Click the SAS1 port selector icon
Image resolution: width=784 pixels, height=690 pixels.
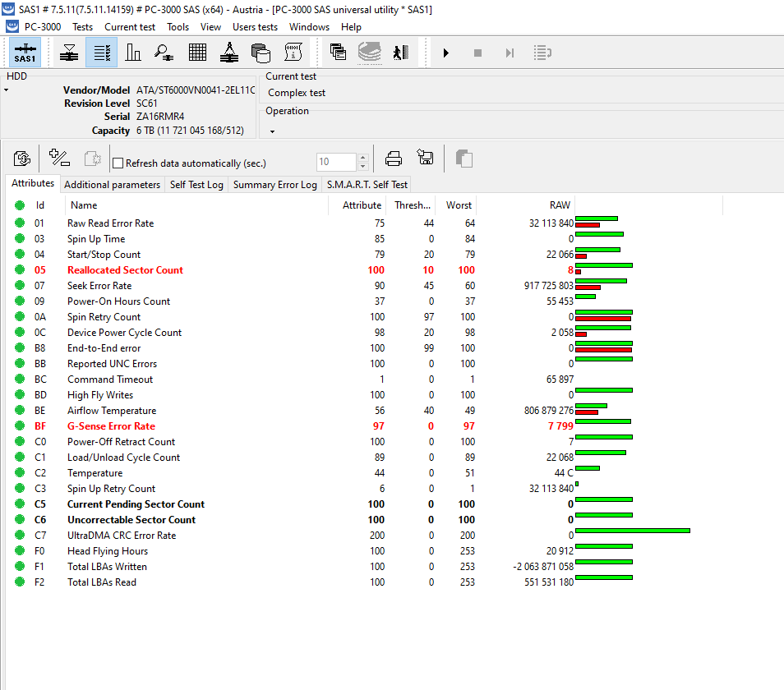(x=25, y=53)
